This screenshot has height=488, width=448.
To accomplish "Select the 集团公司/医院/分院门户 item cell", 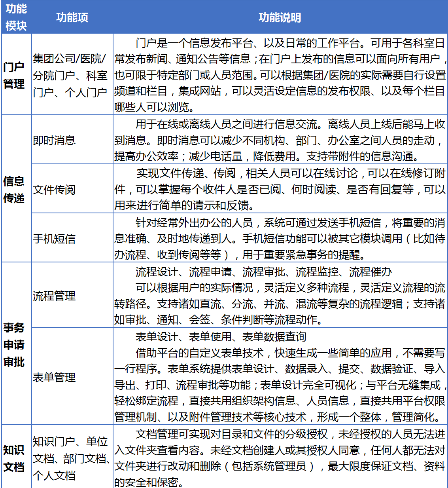I will coord(71,73).
